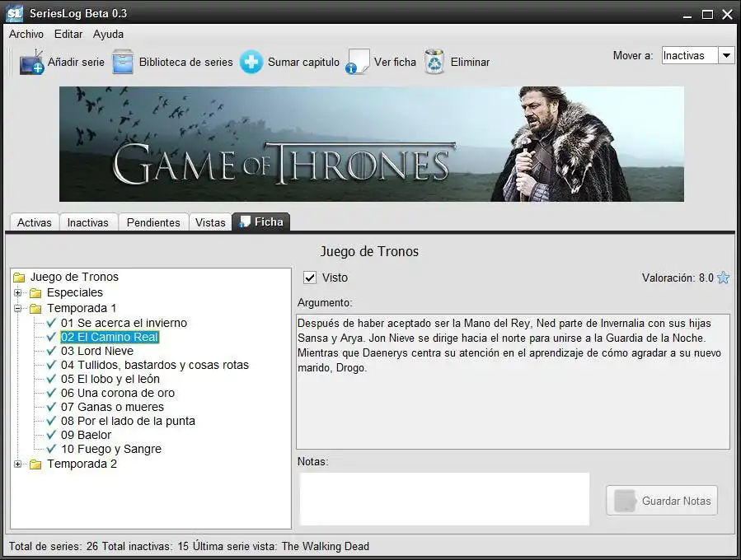Click the Total de series: 26 status text
Viewport: 741px width, 560px height.
54,546
